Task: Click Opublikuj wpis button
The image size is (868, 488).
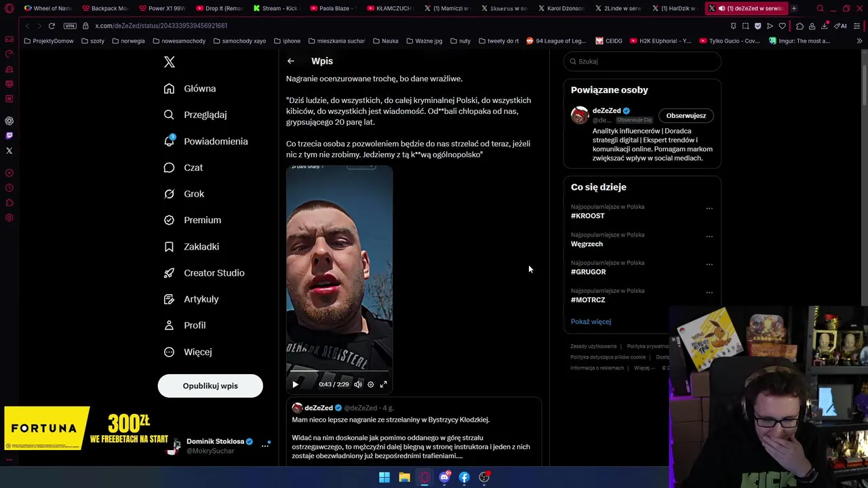Action: click(210, 386)
